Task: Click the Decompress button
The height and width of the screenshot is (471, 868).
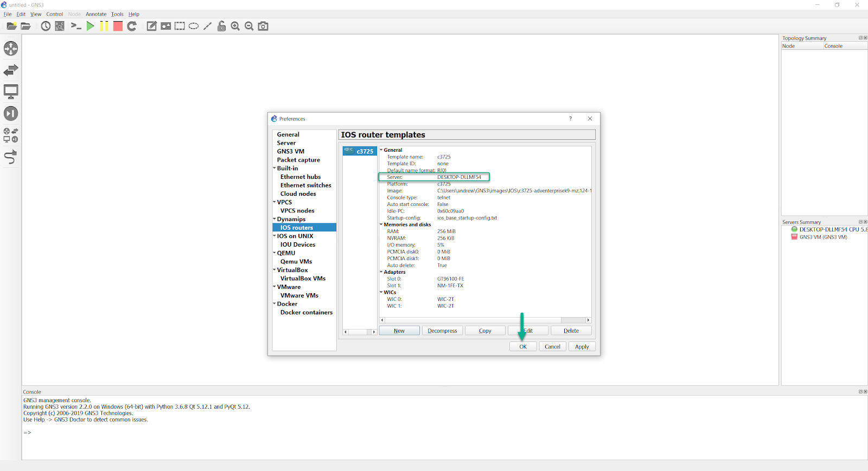Action: click(x=442, y=331)
